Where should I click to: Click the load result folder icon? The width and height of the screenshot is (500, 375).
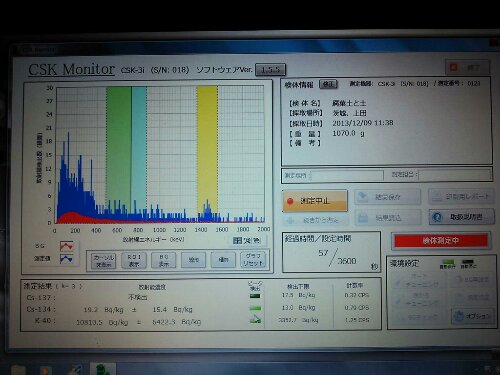pos(363,218)
